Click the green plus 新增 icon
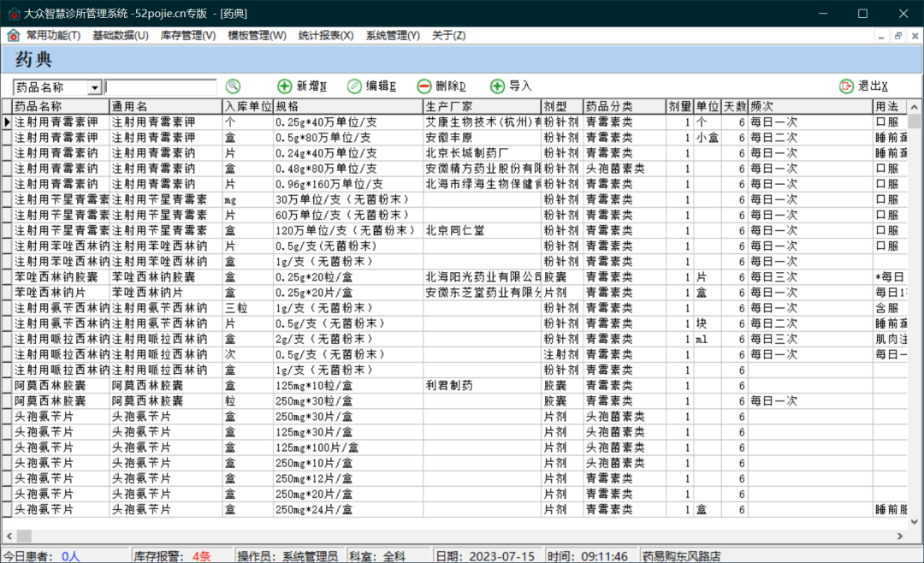924x563 pixels. (x=284, y=86)
